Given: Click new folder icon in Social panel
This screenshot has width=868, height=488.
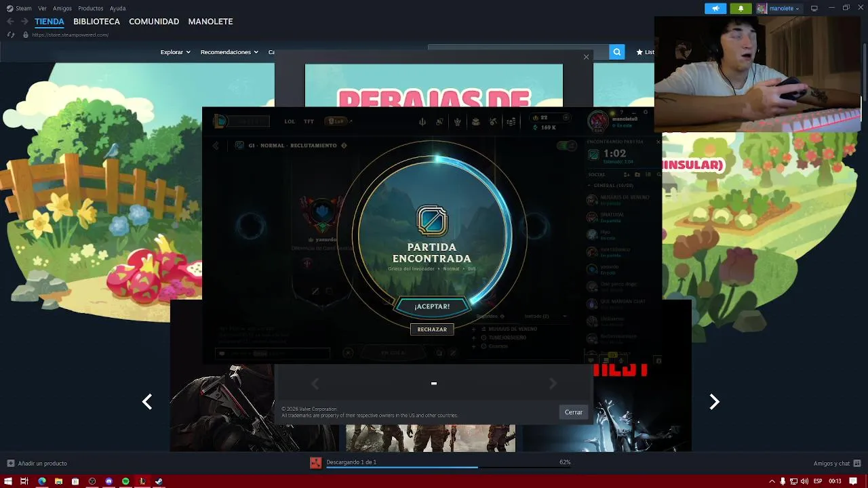Looking at the screenshot, I should (x=637, y=175).
